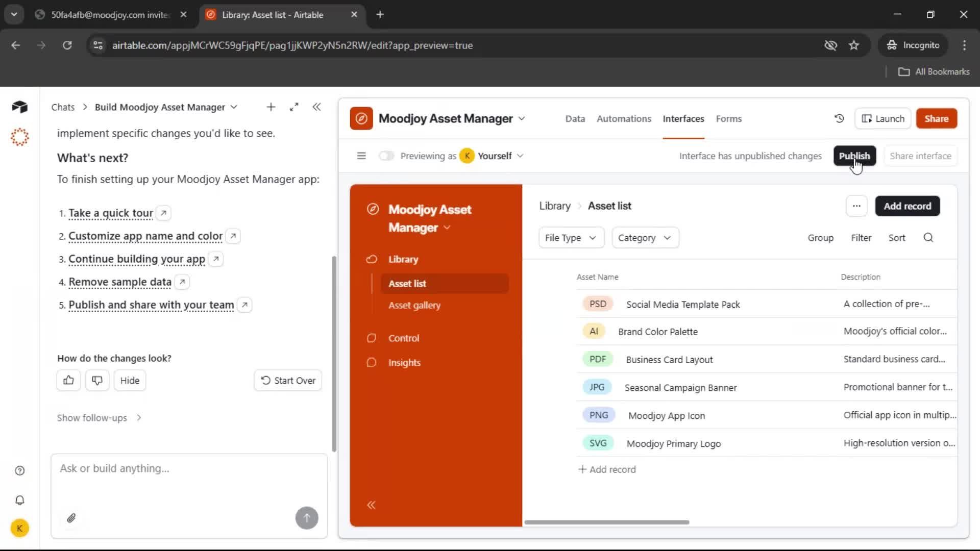Start a new chat with plus icon
This screenshot has height=551, width=980.
tap(271, 107)
